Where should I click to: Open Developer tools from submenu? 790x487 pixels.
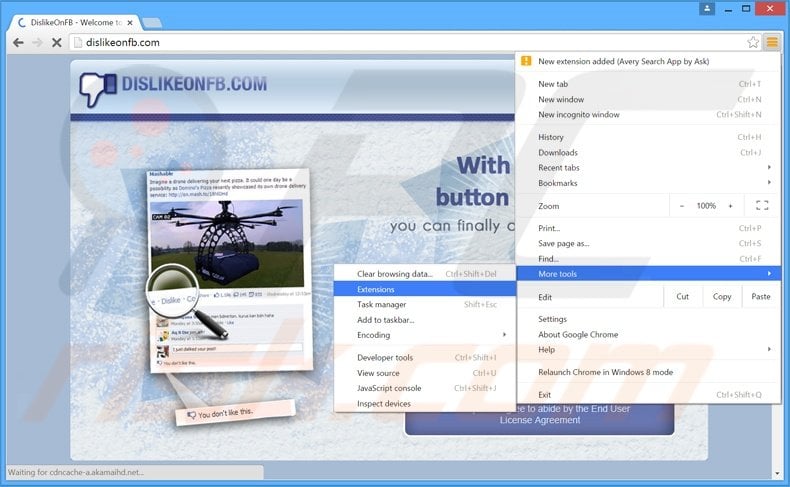pyautogui.click(x=425, y=357)
